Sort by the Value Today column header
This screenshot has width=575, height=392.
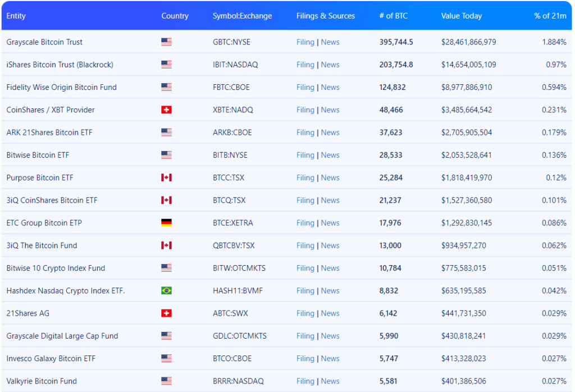tap(462, 16)
